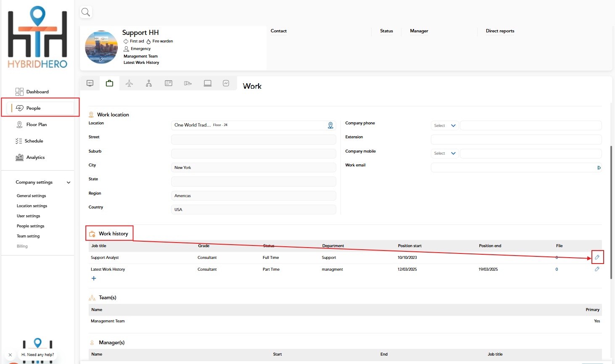Edit the Support Analyst work history row

(x=597, y=257)
